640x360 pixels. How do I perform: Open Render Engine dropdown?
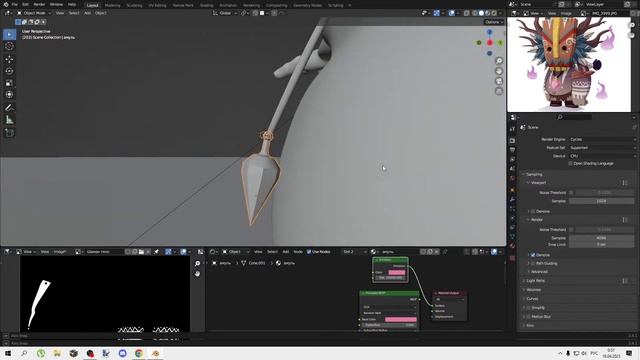(602, 140)
